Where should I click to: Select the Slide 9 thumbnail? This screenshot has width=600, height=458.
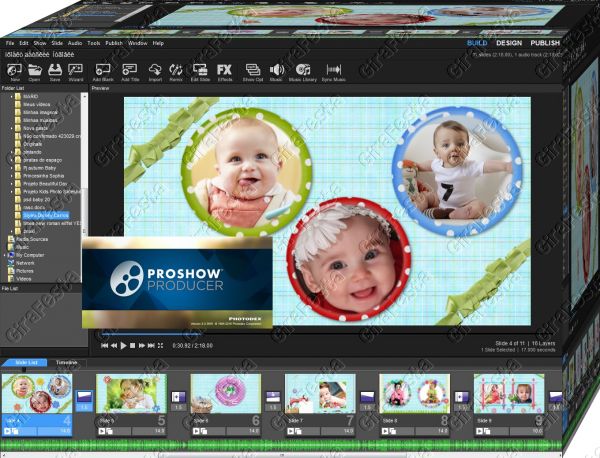(x=509, y=394)
